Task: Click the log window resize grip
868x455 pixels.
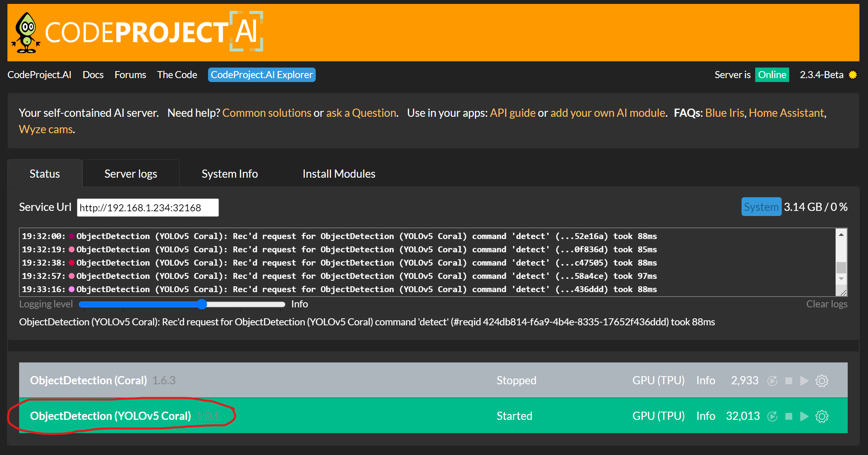Action: point(843,293)
